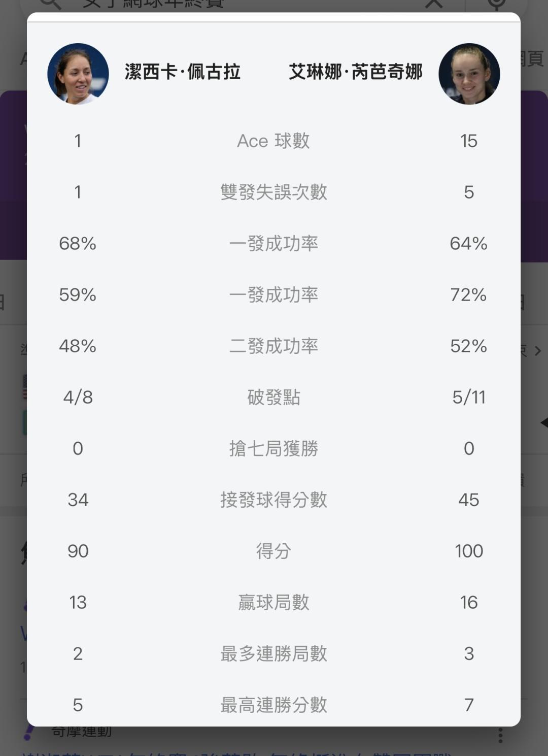Clear the search with the X icon

point(434,4)
